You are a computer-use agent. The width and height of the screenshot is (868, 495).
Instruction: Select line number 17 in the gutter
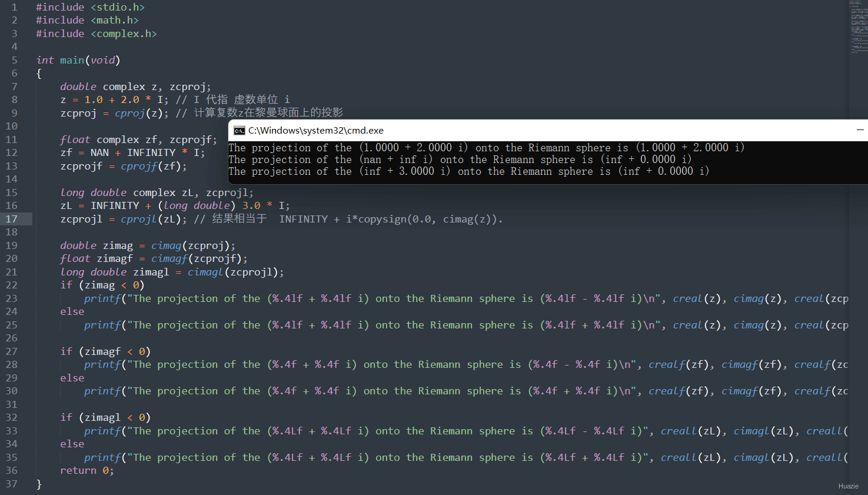[12, 219]
